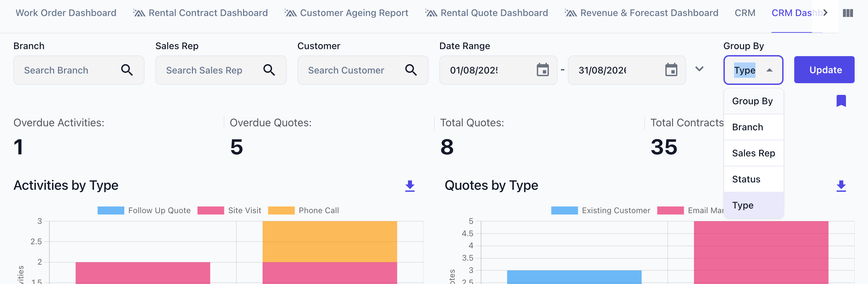Click the Customer Ageing Report tab icon
Viewport: 868px width, 284px height.
[x=290, y=13]
